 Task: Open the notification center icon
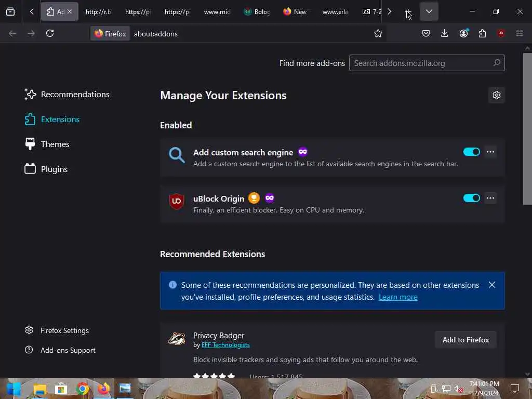pyautogui.click(x=515, y=389)
